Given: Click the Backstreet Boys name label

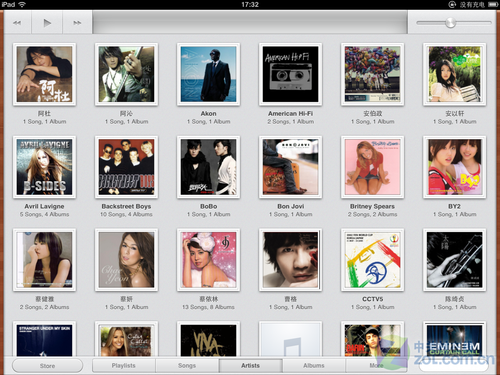Looking at the screenshot, I should (126, 206).
